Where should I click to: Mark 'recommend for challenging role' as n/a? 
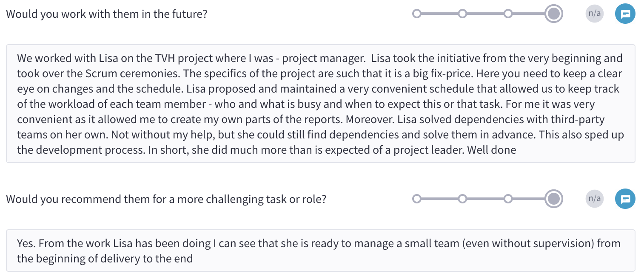tap(594, 199)
